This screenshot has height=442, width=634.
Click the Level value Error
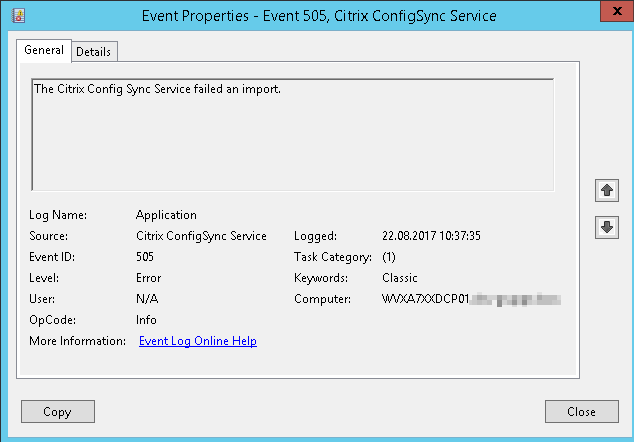pos(148,278)
